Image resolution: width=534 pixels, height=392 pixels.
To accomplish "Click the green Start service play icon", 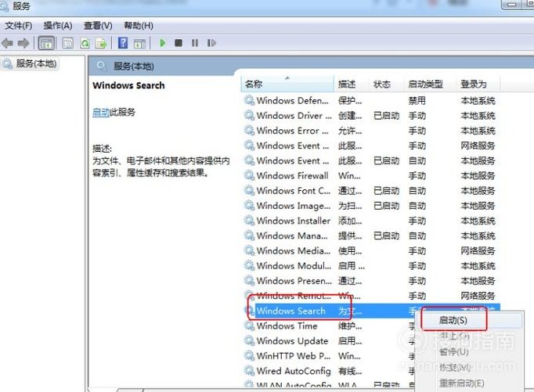I will coord(162,43).
